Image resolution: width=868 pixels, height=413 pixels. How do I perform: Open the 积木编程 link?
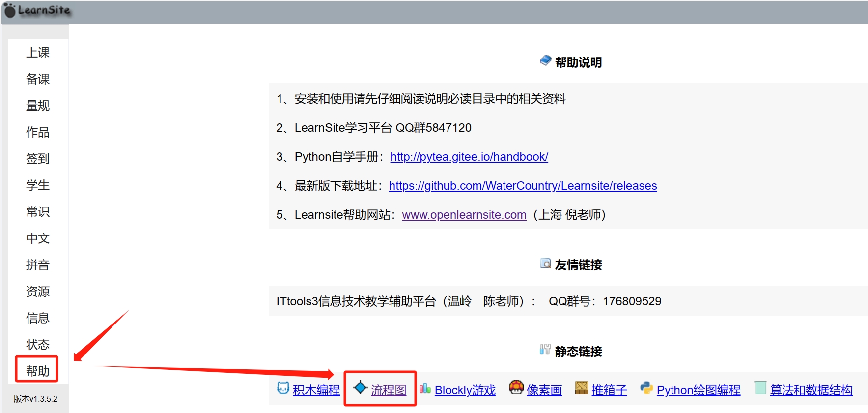point(316,390)
